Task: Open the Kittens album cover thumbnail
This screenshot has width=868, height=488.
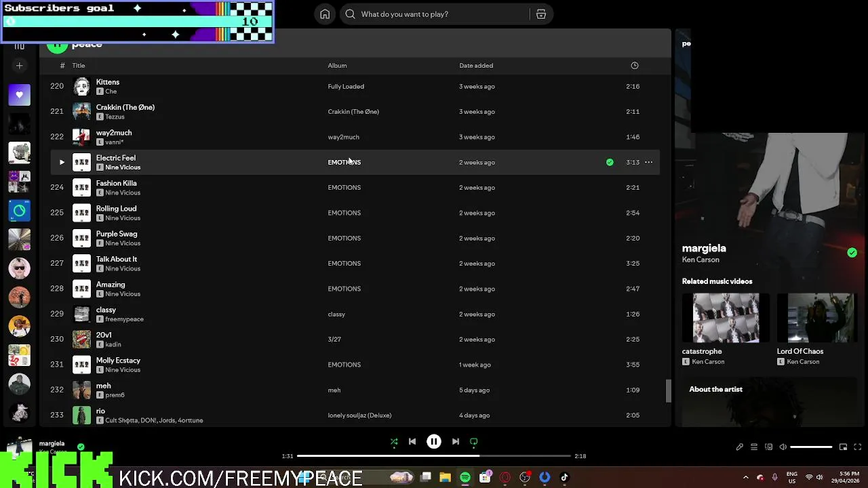Action: coord(81,87)
